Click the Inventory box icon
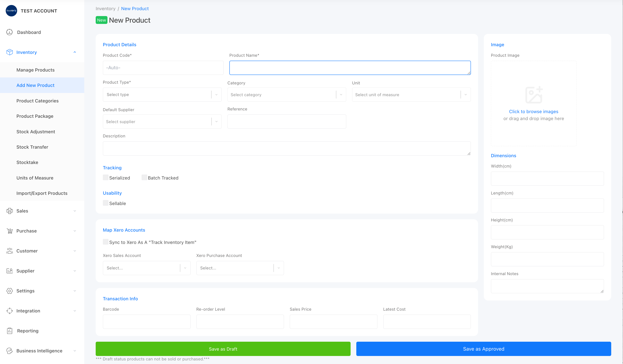The image size is (623, 364). tap(9, 52)
